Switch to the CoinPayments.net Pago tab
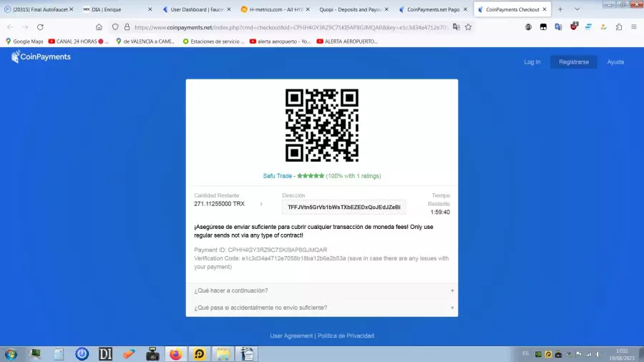 [434, 9]
